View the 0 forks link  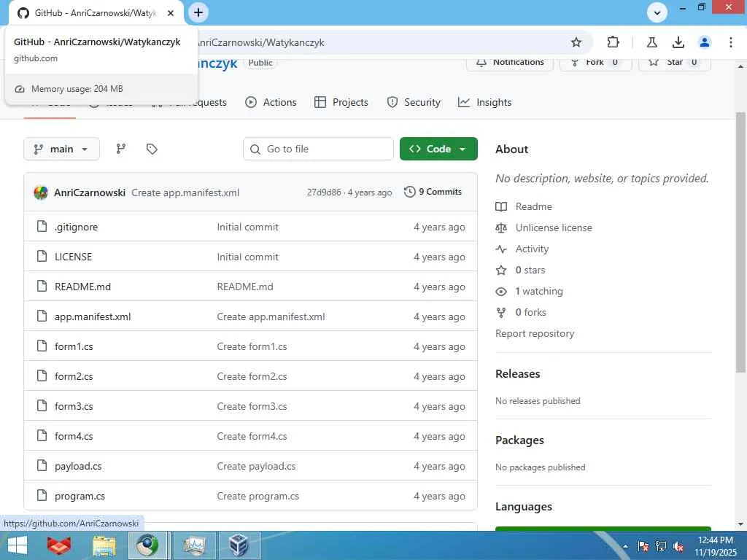point(531,312)
